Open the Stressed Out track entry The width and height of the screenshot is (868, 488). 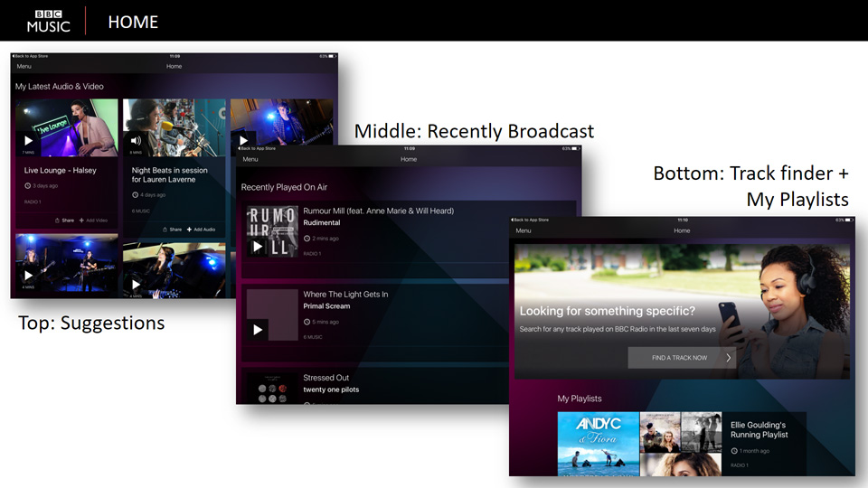tap(326, 378)
